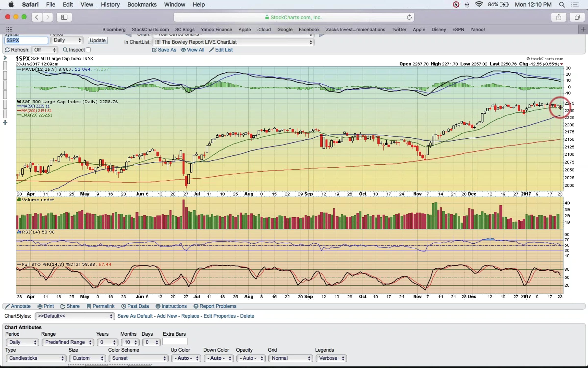Image resolution: width=588 pixels, height=368 pixels.
Task: Open the File menu
Action: (x=50, y=5)
